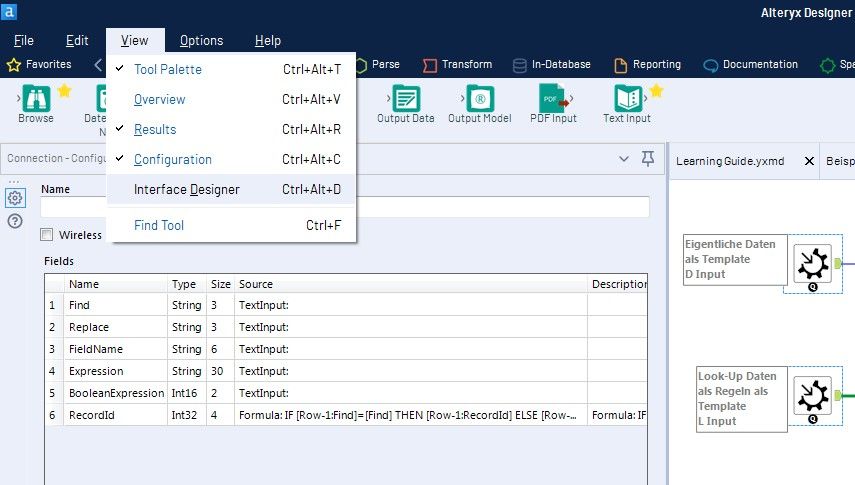Select the Text Input tool icon
This screenshot has width=855, height=485.
click(x=628, y=98)
